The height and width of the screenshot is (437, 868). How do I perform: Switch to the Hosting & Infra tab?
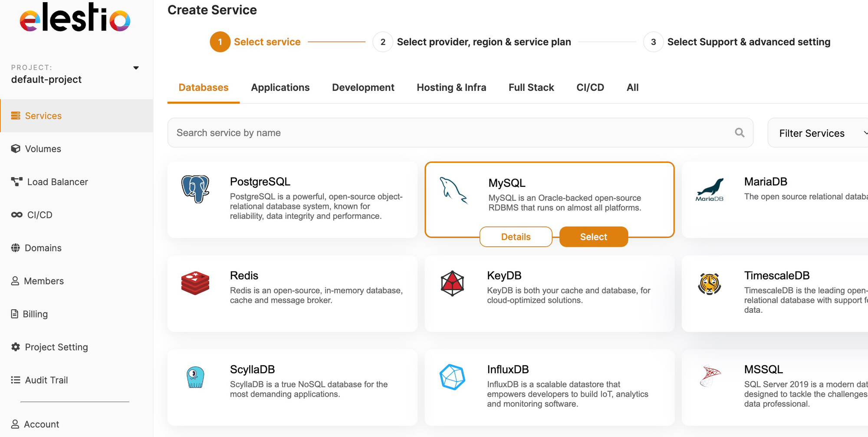[451, 87]
